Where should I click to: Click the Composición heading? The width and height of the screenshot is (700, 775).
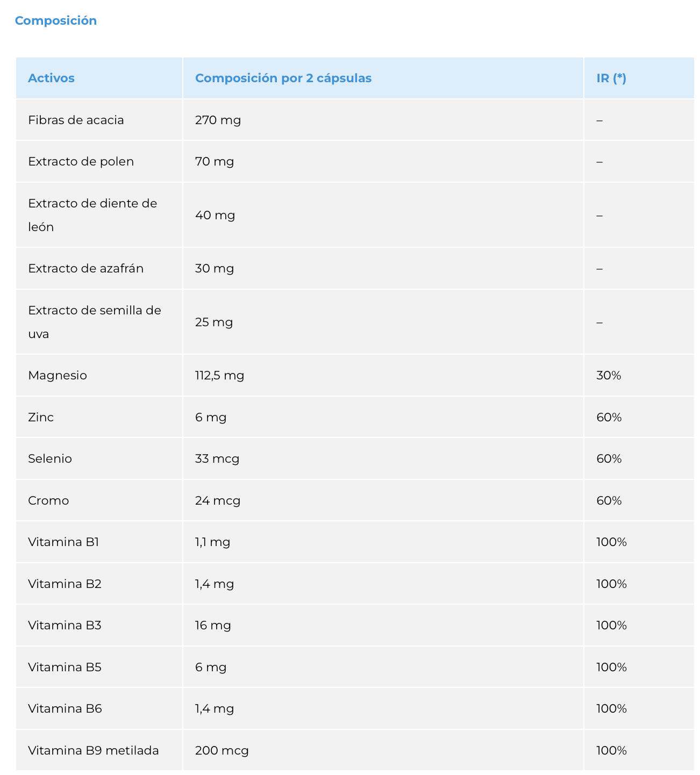point(56,20)
